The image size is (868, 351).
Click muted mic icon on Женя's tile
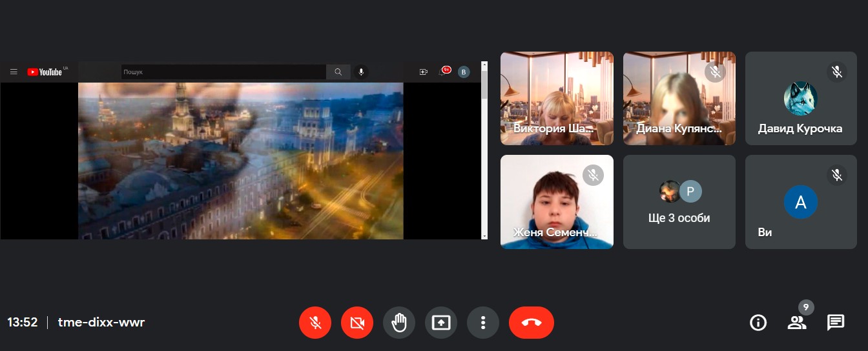tap(593, 175)
